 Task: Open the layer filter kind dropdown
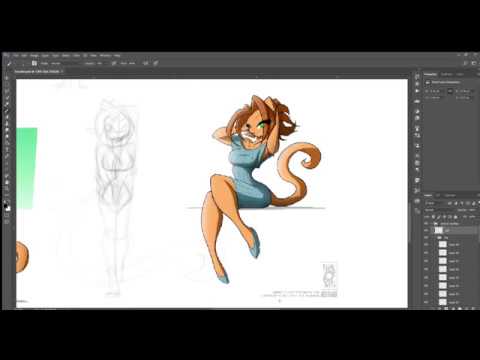[x=434, y=203]
